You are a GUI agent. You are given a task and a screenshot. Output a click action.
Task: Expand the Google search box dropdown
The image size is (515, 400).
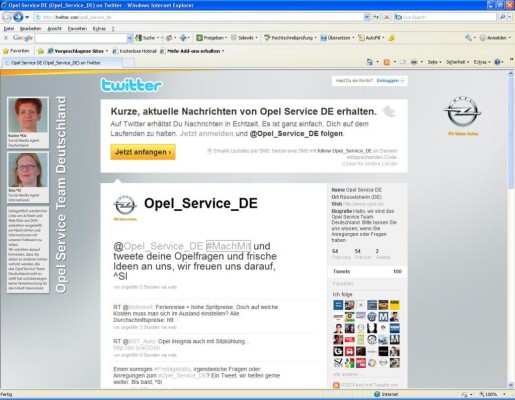click(130, 38)
